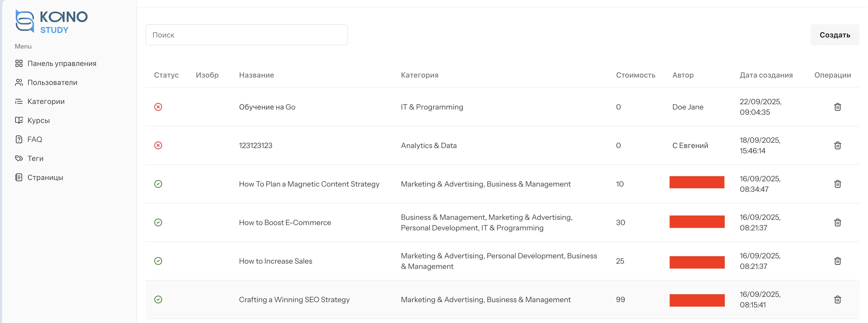
Task: Open the Категории menu item
Action: click(x=46, y=102)
